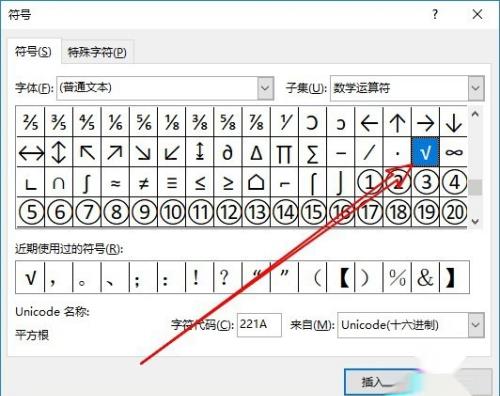This screenshot has height=396, width=500.
Task: Select the north-west diagonal arrow symbol
Action: [x=87, y=152]
